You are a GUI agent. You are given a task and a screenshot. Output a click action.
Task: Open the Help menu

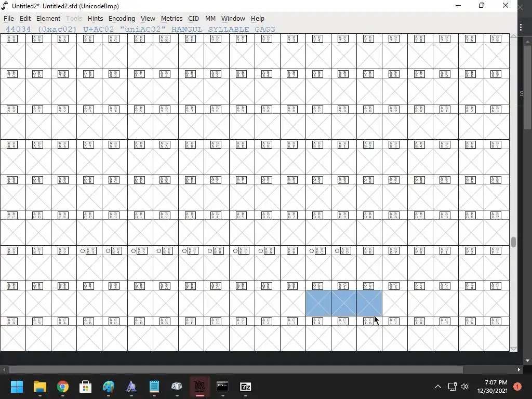click(258, 19)
